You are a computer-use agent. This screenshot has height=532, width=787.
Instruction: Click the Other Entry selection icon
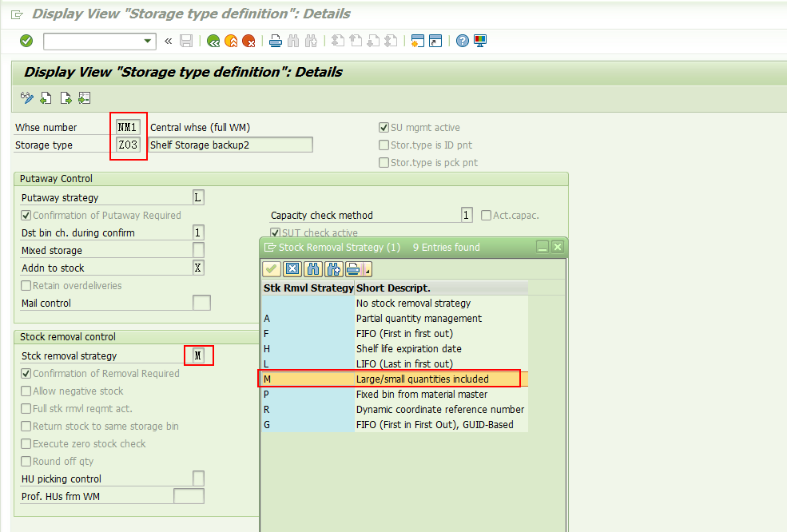click(x=85, y=98)
